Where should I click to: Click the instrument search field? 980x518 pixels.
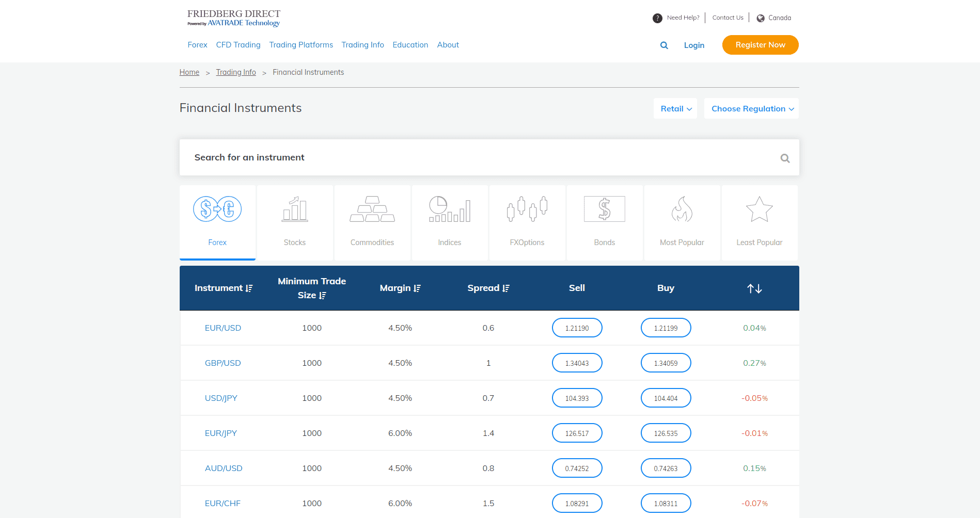click(x=465, y=157)
